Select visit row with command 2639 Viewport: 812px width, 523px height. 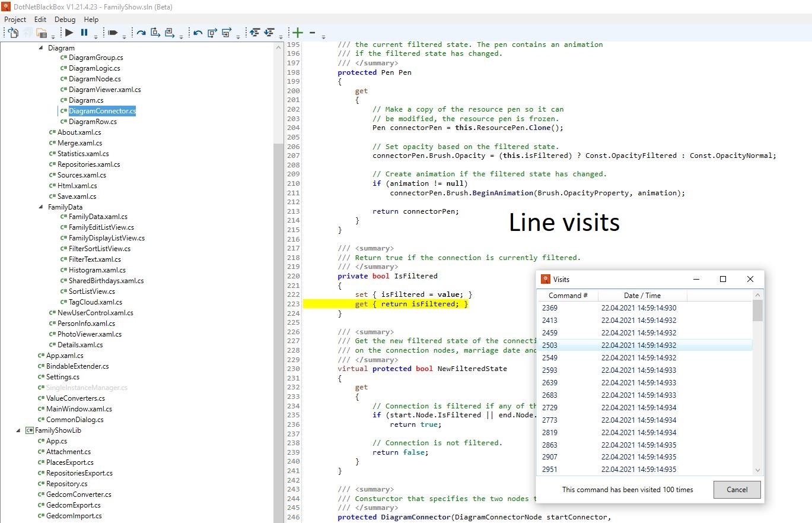[645, 383]
